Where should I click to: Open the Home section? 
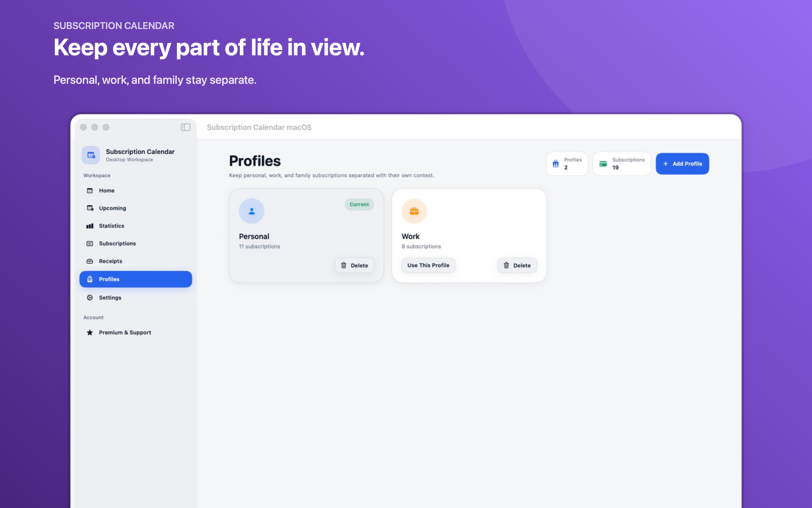[x=136, y=190]
